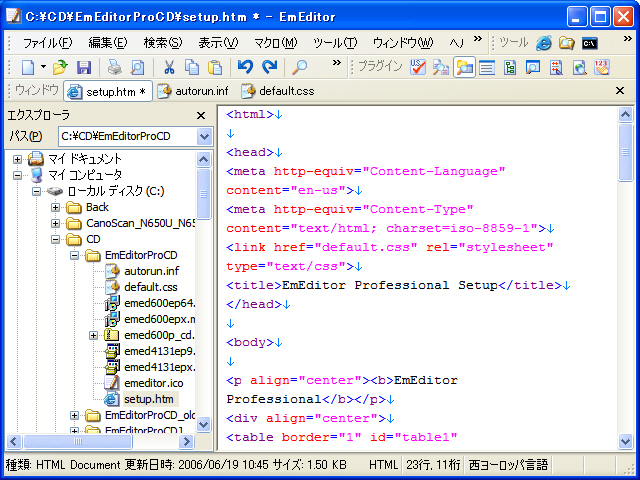Expand the EmEditorProCD_old folder node

(x=74, y=416)
